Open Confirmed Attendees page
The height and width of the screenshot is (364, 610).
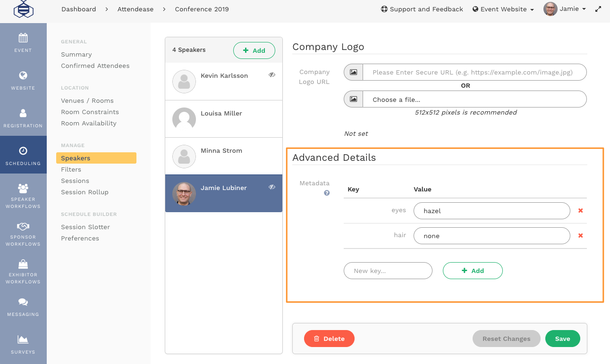tap(95, 66)
